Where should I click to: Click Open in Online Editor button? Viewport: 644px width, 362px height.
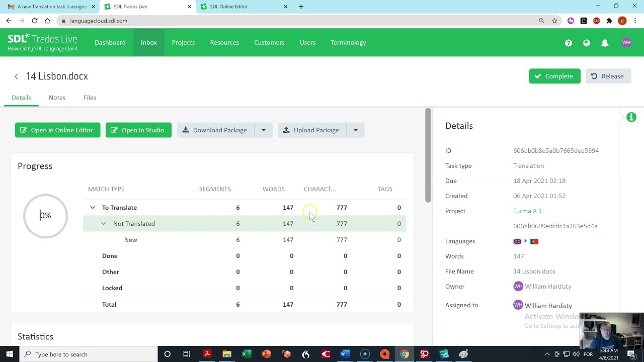click(x=57, y=130)
